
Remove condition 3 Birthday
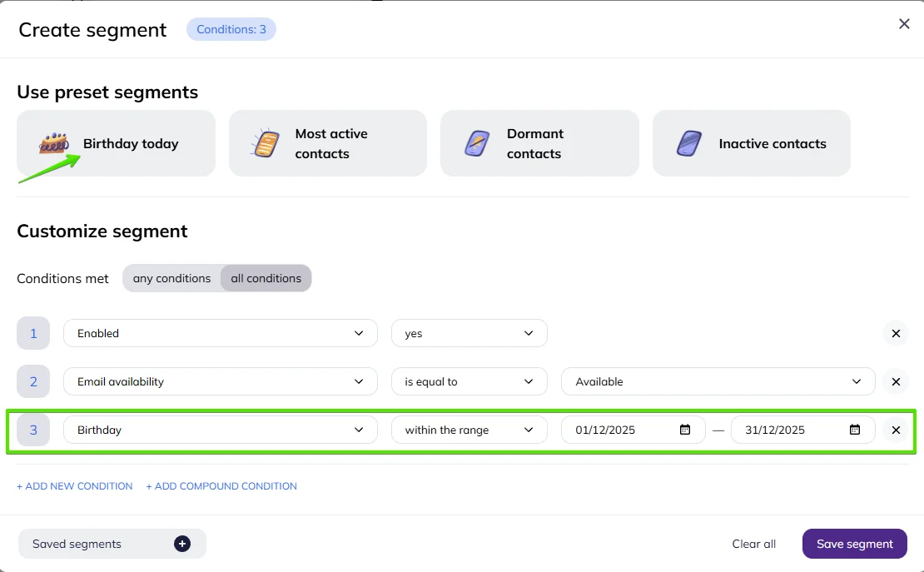(896, 430)
